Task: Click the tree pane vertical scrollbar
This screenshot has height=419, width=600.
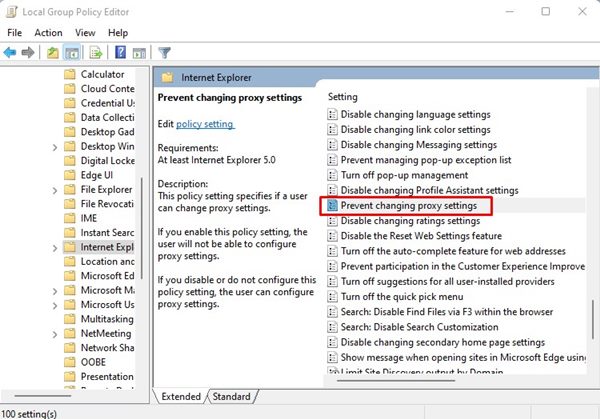Action: (142, 228)
